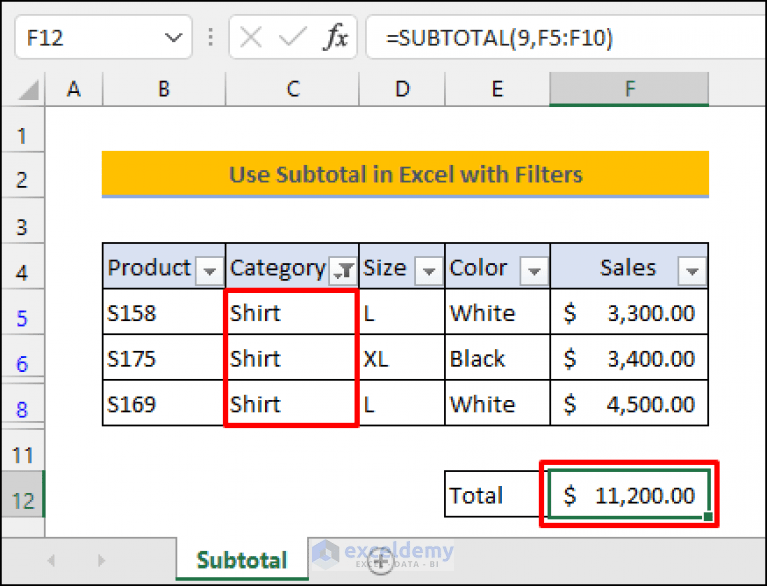Open the Color column filter dropdown
The width and height of the screenshot is (767, 586).
(x=534, y=270)
